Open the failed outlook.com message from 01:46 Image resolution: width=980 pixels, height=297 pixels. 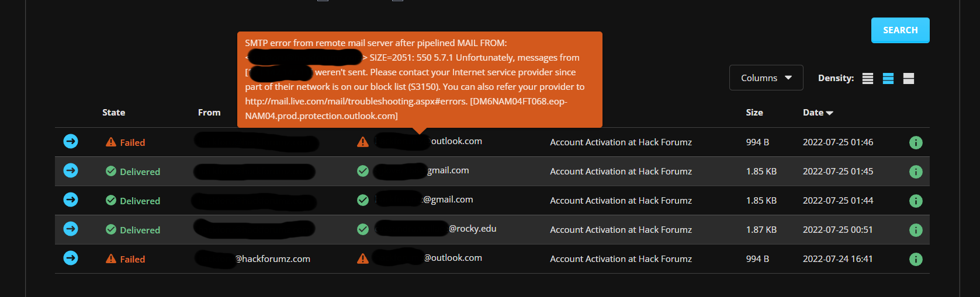[x=71, y=141]
